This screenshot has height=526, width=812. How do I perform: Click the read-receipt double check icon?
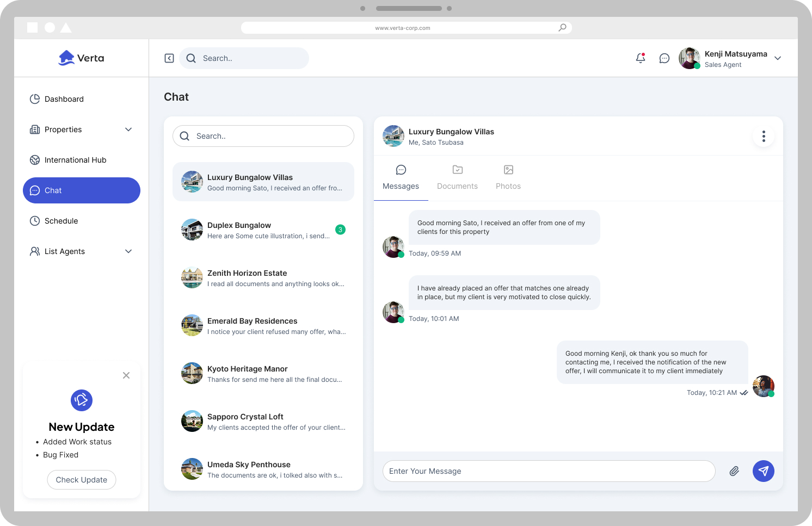(x=744, y=393)
